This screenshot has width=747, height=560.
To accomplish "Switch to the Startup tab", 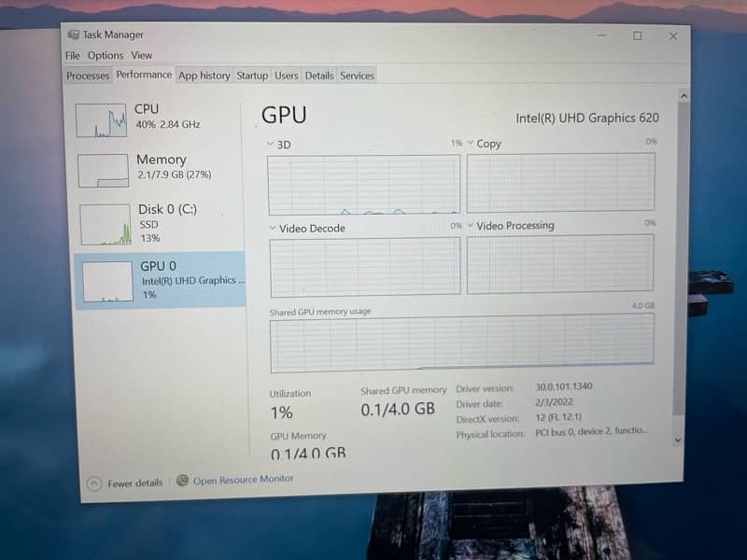I will coord(252,76).
